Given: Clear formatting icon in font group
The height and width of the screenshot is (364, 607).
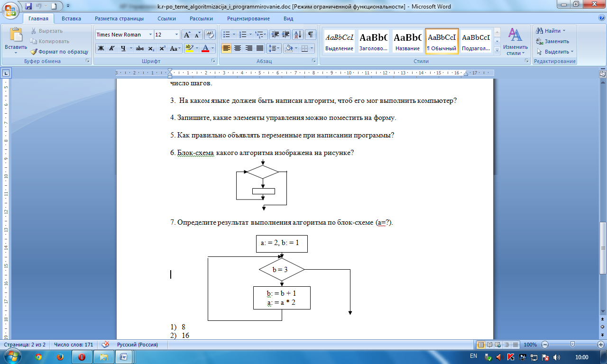Looking at the screenshot, I should point(211,35).
